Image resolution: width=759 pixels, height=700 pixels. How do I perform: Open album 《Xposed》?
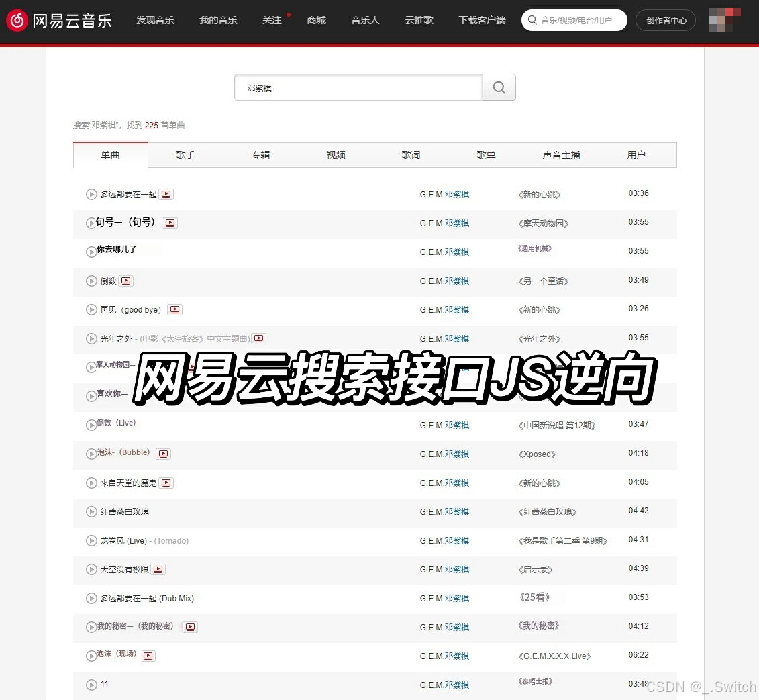click(x=537, y=454)
